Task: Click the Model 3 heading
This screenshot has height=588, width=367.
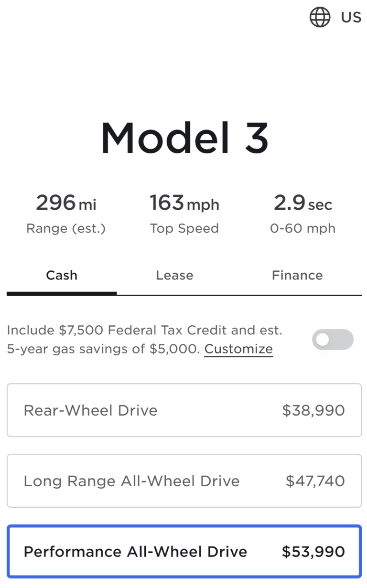Action: (184, 137)
